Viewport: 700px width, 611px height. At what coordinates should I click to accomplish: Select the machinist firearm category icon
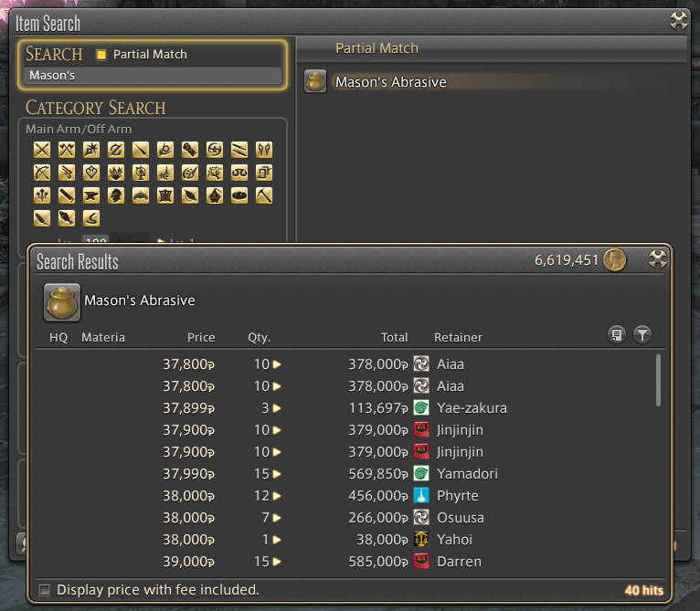tap(67, 173)
